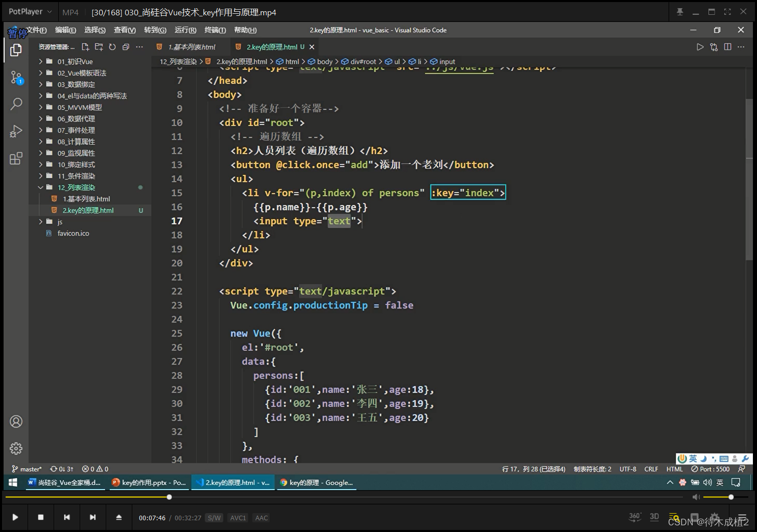Click Port : 5500 Live Server status
The width and height of the screenshot is (757, 532).
point(711,469)
